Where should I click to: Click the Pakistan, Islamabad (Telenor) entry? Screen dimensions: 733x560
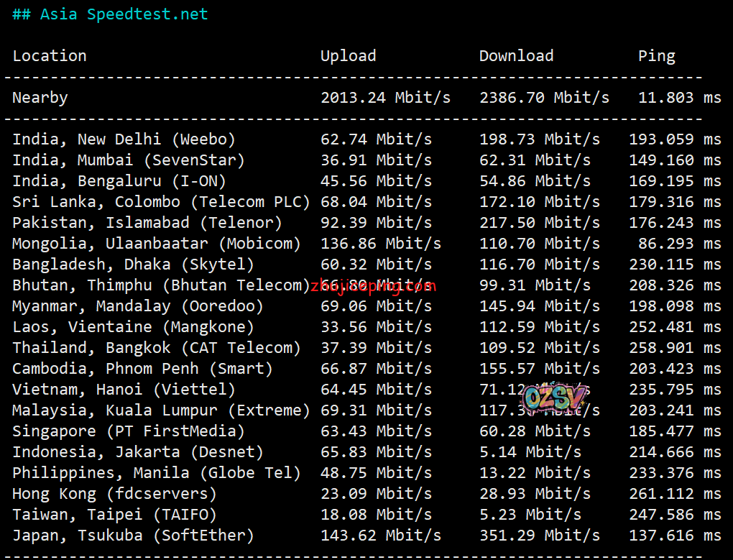pos(147,223)
